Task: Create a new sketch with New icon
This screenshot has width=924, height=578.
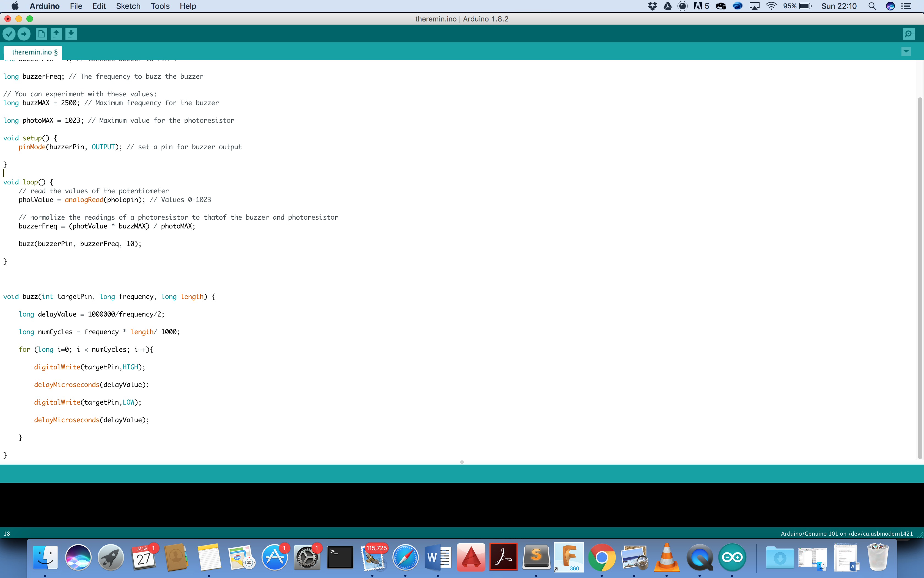Action: tap(41, 34)
